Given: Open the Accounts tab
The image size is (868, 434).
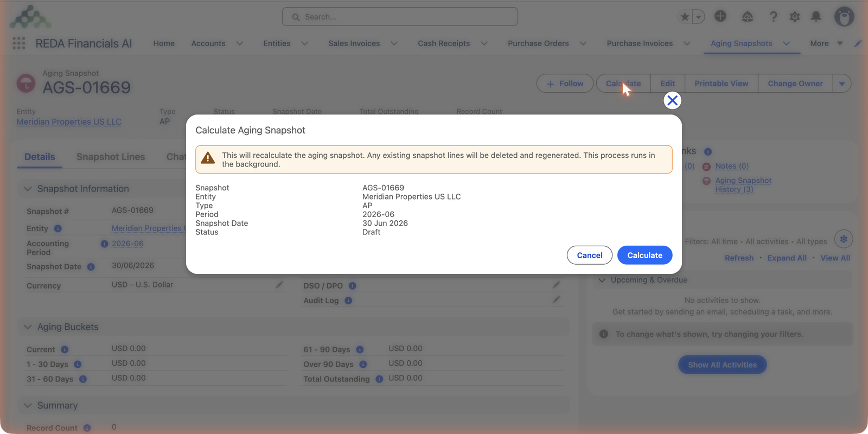Looking at the screenshot, I should coord(208,43).
